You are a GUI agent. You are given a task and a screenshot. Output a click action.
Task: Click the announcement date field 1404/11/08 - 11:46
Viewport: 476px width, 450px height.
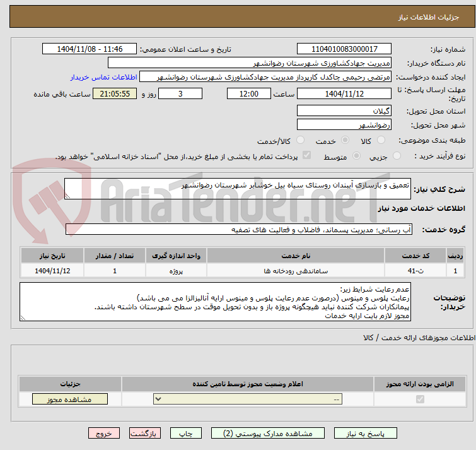90,49
